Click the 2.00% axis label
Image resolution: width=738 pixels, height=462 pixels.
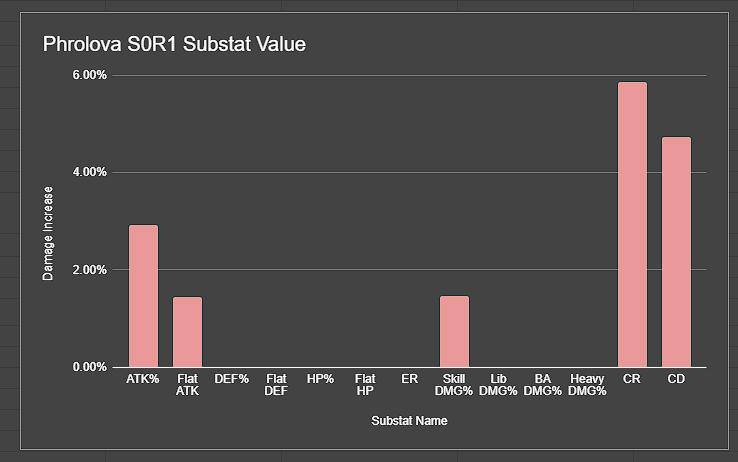[x=89, y=270]
